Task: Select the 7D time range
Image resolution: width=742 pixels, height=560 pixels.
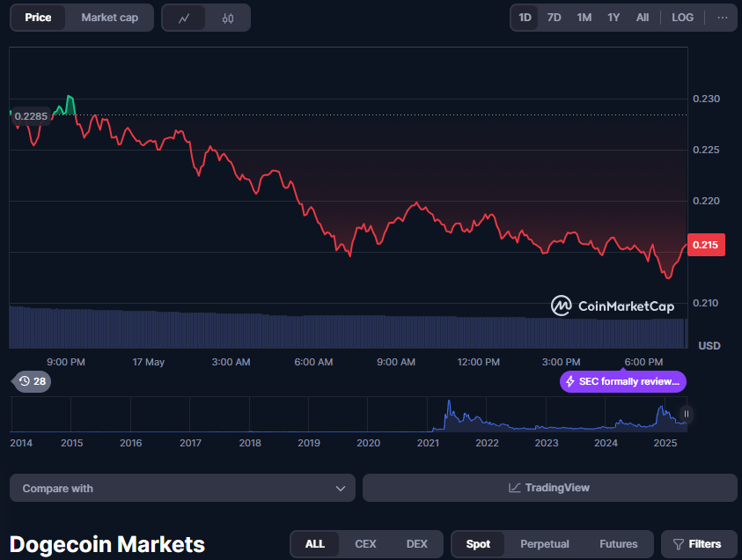Action: pyautogui.click(x=554, y=18)
